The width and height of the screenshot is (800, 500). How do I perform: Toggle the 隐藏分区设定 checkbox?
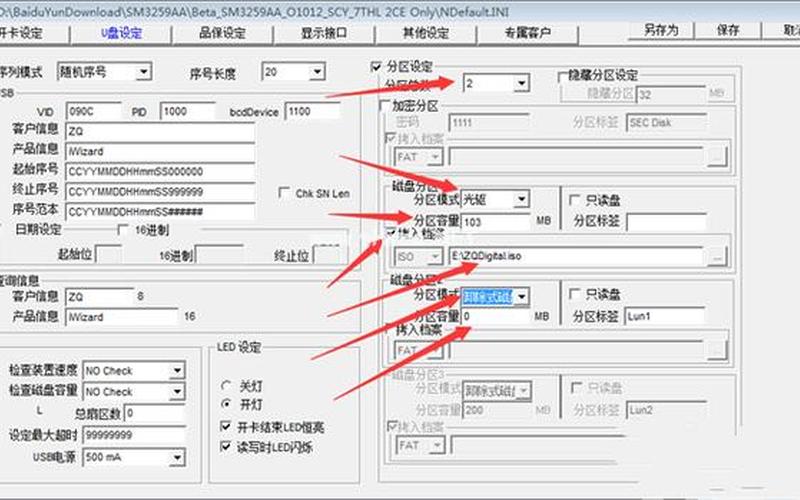(x=563, y=76)
